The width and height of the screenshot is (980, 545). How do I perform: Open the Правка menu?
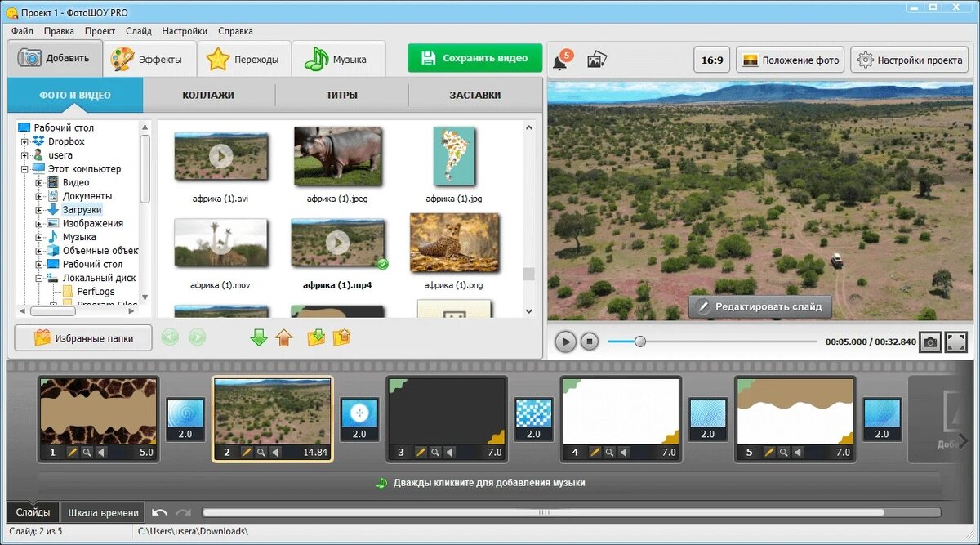click(59, 31)
